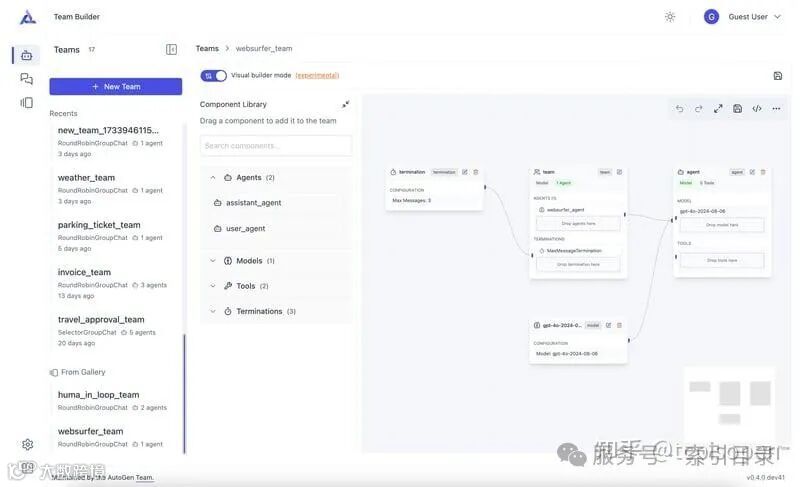The height and width of the screenshot is (487, 800).
Task: Save the canvas via toolbar disk icon
Action: pos(737,109)
